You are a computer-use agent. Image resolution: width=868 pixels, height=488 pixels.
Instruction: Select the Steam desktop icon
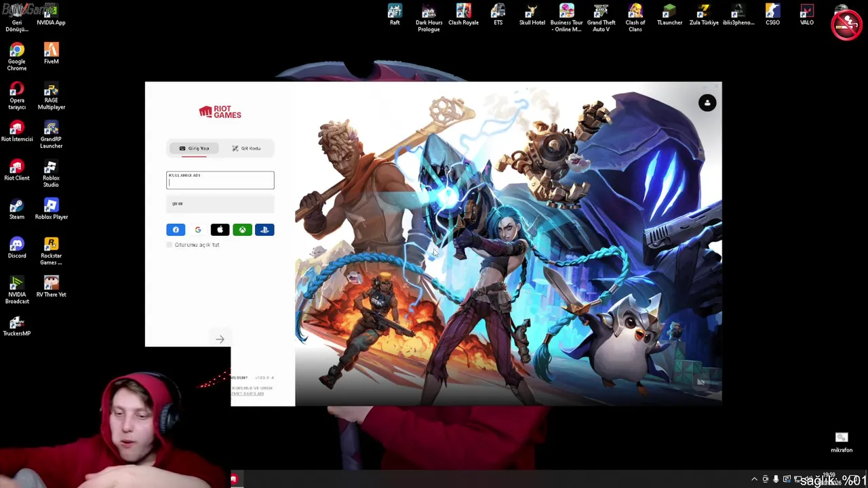click(x=17, y=209)
